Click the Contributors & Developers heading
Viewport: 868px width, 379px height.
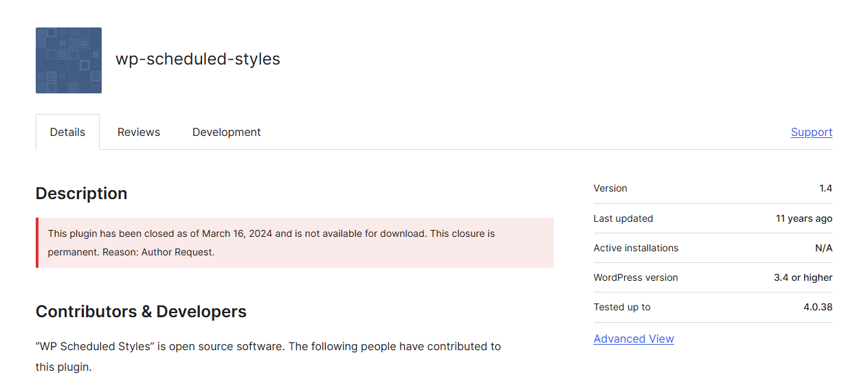coord(141,312)
